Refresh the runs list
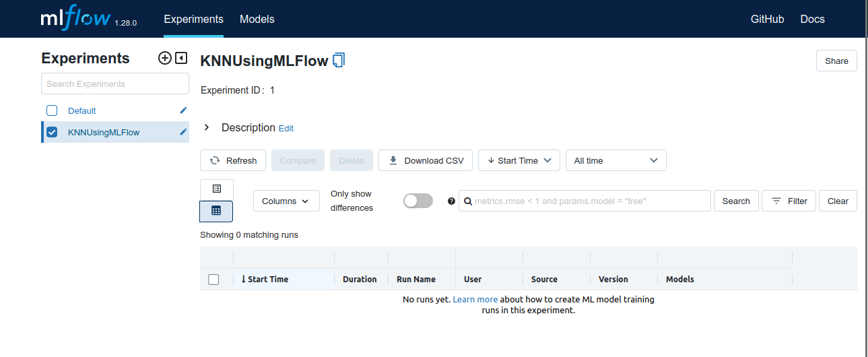This screenshot has width=868, height=357. pos(233,160)
